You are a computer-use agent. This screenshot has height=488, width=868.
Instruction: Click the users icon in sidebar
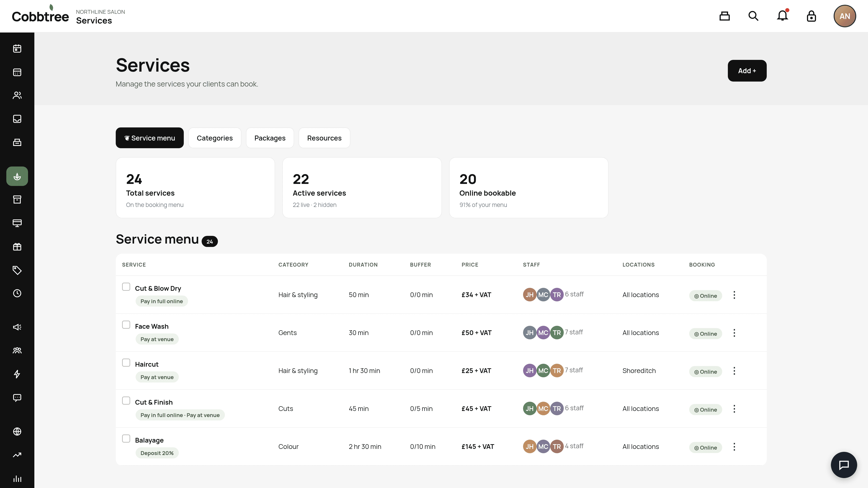click(x=17, y=95)
